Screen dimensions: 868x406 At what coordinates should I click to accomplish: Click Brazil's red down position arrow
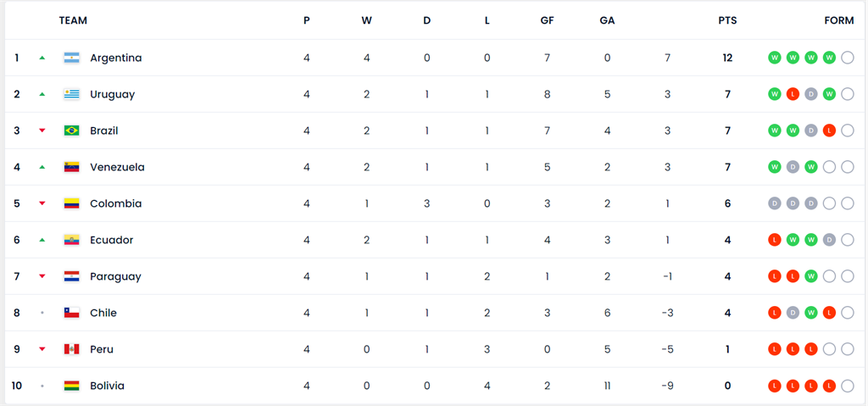42,131
